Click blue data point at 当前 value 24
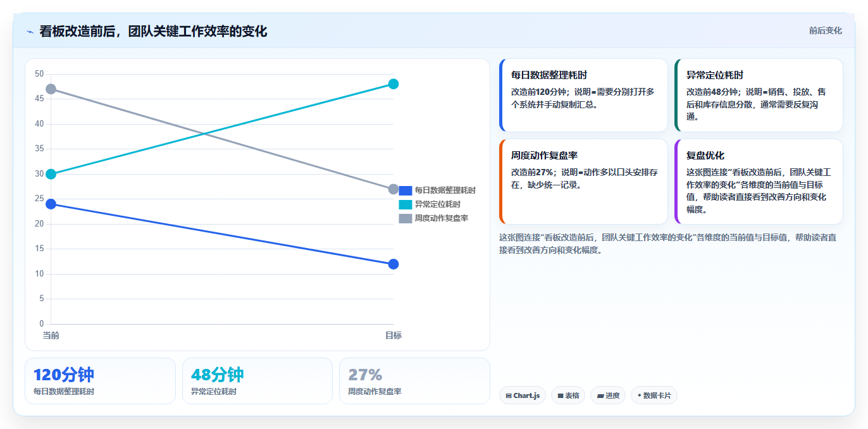The height and width of the screenshot is (429, 868). (51, 204)
